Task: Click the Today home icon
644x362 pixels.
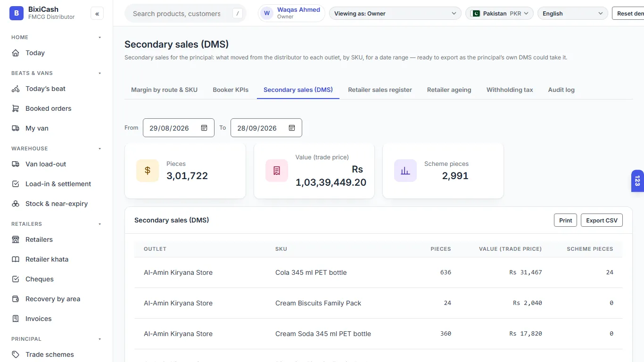Action: click(x=16, y=53)
